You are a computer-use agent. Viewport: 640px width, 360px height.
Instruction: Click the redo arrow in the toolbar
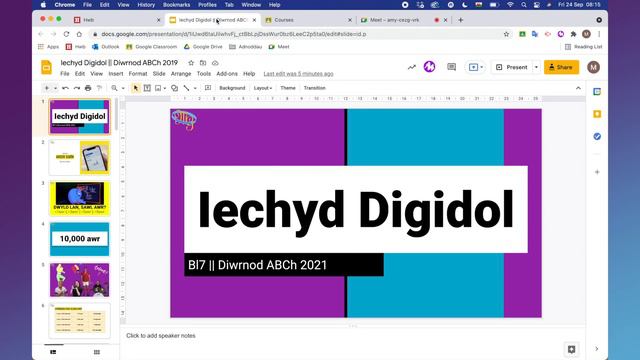pos(77,88)
